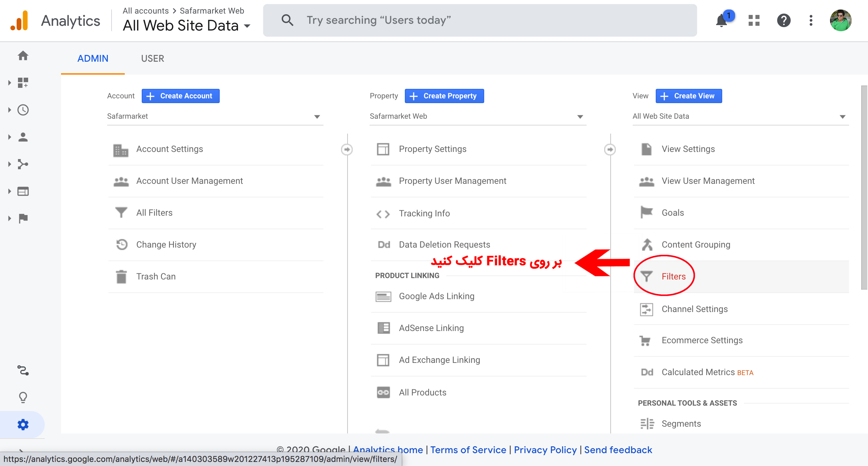Open Data Deletion Requests
Image resolution: width=868 pixels, height=466 pixels.
[478, 245]
